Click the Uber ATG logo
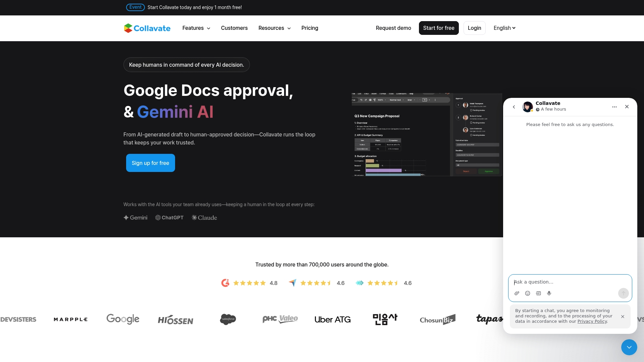This screenshot has height=362, width=644. coord(333,319)
